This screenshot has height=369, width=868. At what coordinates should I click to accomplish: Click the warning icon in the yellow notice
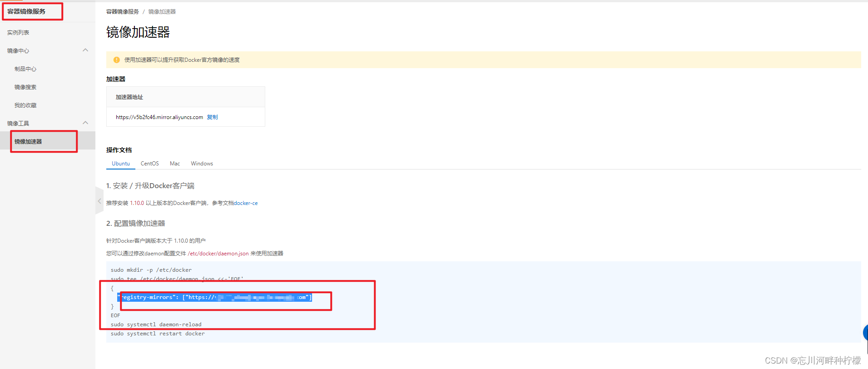pyautogui.click(x=117, y=60)
